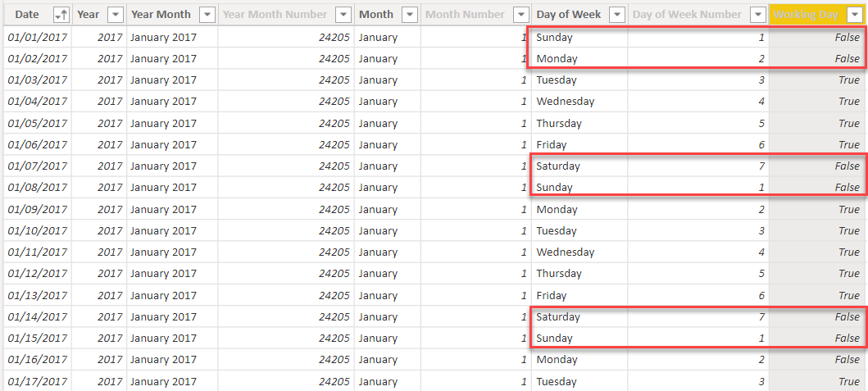This screenshot has height=391, width=868.
Task: Open the Year Month Number filter dropdown
Action: (x=343, y=15)
